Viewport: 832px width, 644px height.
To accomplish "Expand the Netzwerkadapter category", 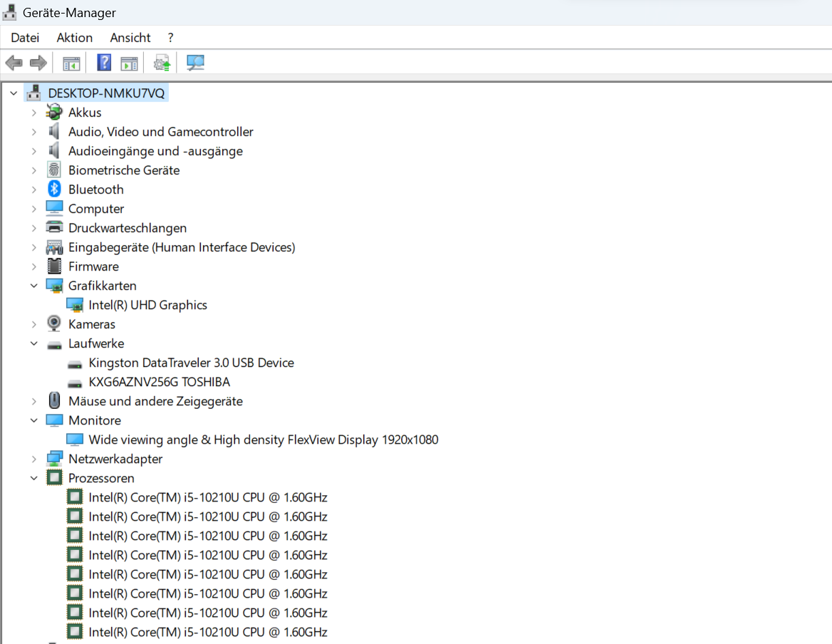I will 34,459.
